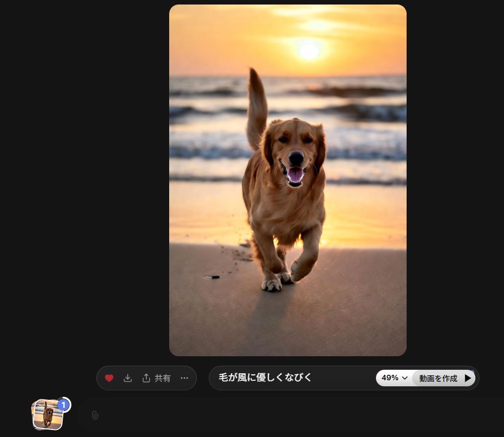Download the generated dog image
504x437 pixels.
click(x=128, y=378)
